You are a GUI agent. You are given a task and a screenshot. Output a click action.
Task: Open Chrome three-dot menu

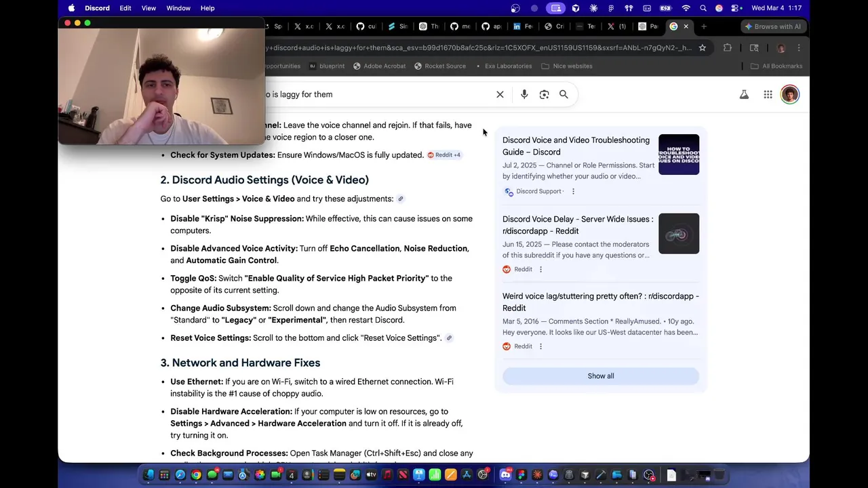799,48
